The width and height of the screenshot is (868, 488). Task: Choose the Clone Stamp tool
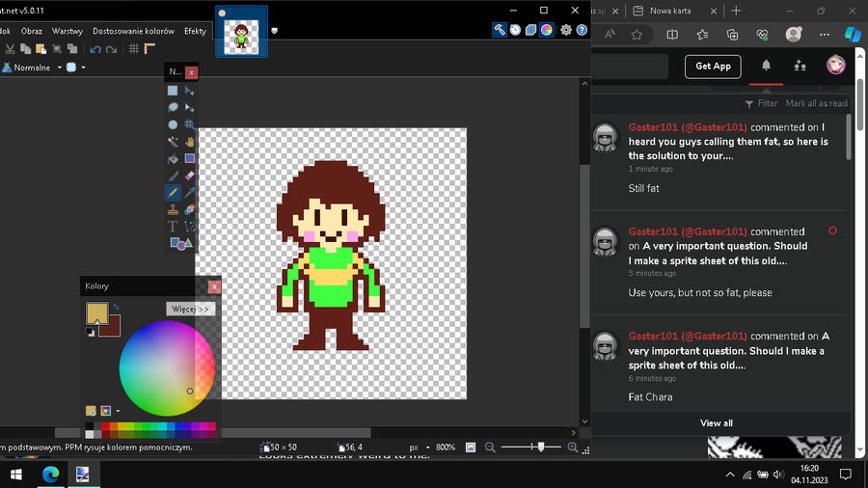173,209
